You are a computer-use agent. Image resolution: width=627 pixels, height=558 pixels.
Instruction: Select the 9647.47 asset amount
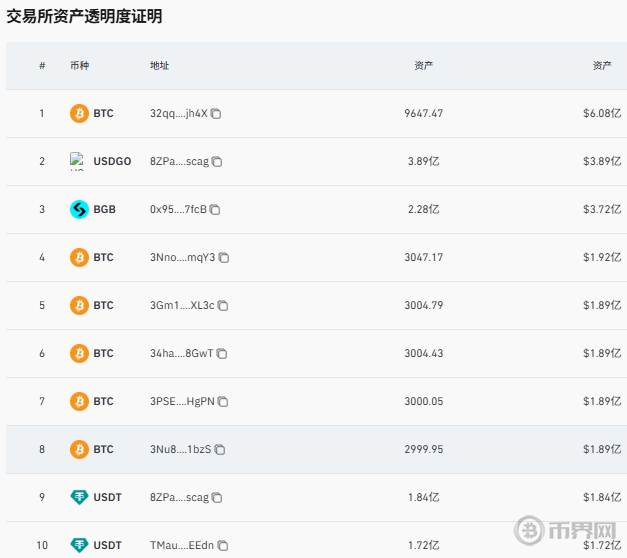423,114
